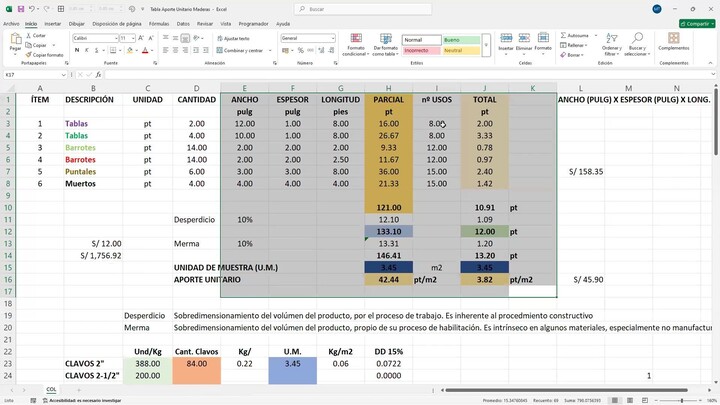The height and width of the screenshot is (405, 720).
Task: Toggle Ajustar texto wrap
Action: click(233, 39)
